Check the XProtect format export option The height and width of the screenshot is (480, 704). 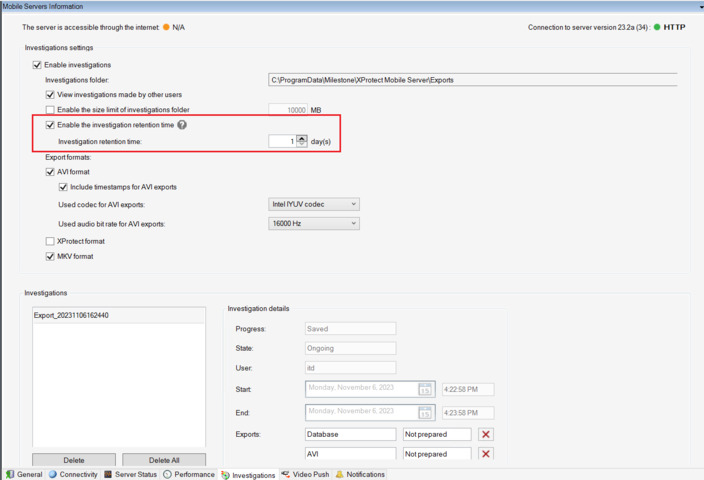pyautogui.click(x=50, y=241)
